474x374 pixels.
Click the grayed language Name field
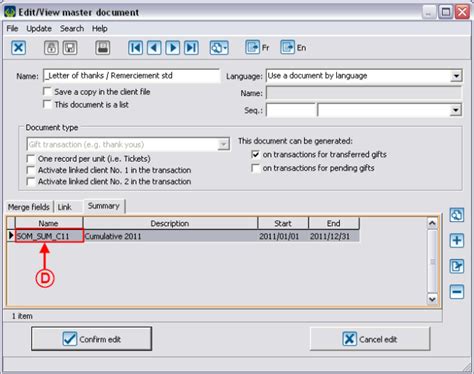(x=364, y=93)
